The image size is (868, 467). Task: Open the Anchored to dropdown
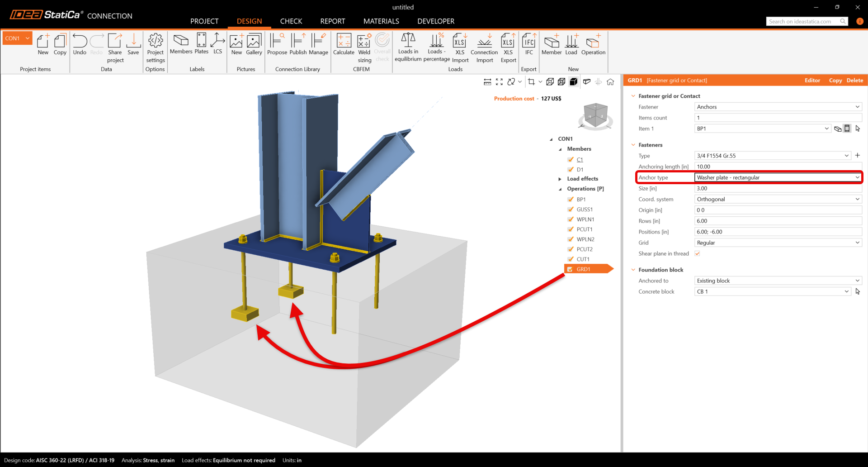pos(778,281)
